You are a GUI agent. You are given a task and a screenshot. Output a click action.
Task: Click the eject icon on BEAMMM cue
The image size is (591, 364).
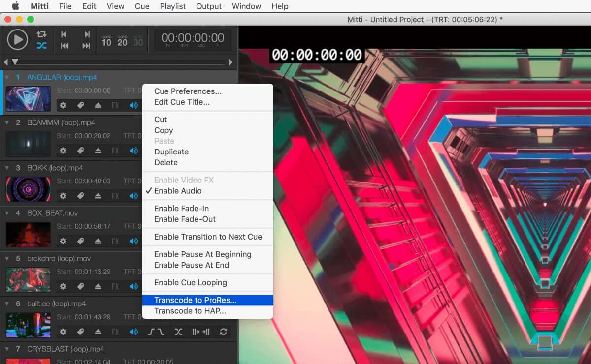98,151
